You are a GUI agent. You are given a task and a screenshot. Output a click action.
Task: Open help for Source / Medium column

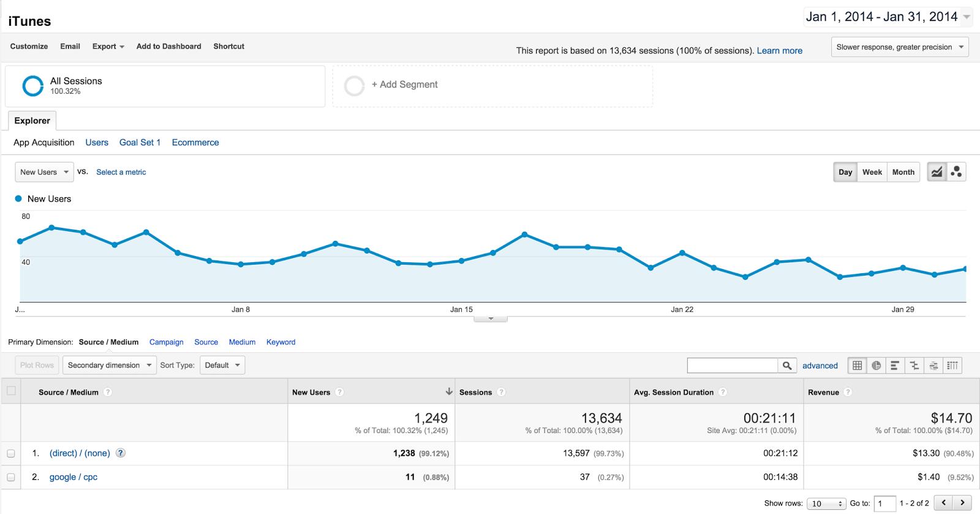tap(108, 392)
